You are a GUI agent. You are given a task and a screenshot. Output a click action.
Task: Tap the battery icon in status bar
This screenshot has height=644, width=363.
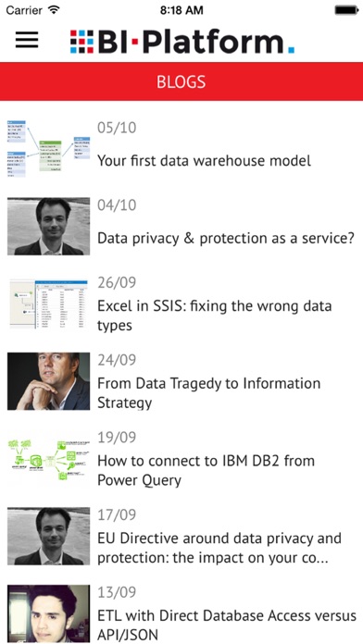(x=346, y=10)
